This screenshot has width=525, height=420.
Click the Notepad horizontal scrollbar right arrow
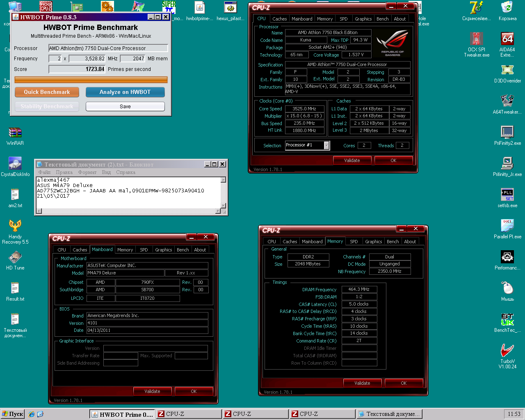(218, 211)
